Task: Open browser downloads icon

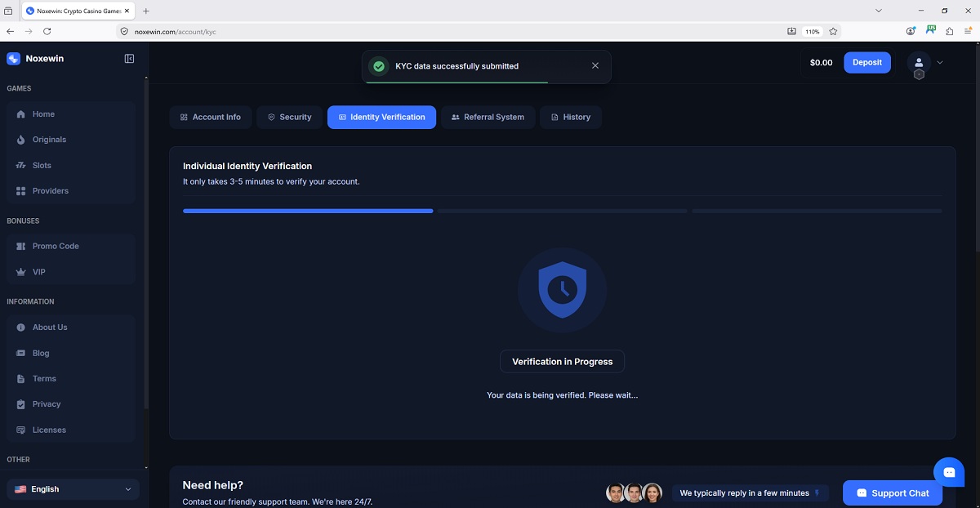Action: coord(791,31)
